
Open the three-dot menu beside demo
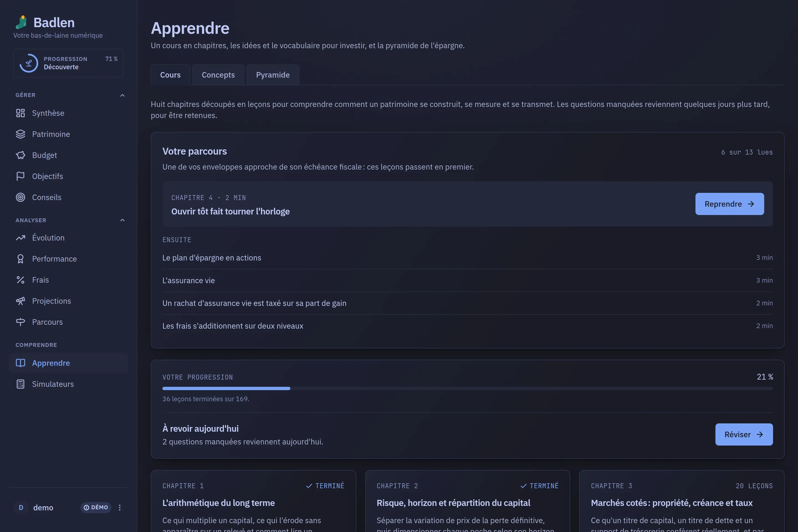pos(119,507)
